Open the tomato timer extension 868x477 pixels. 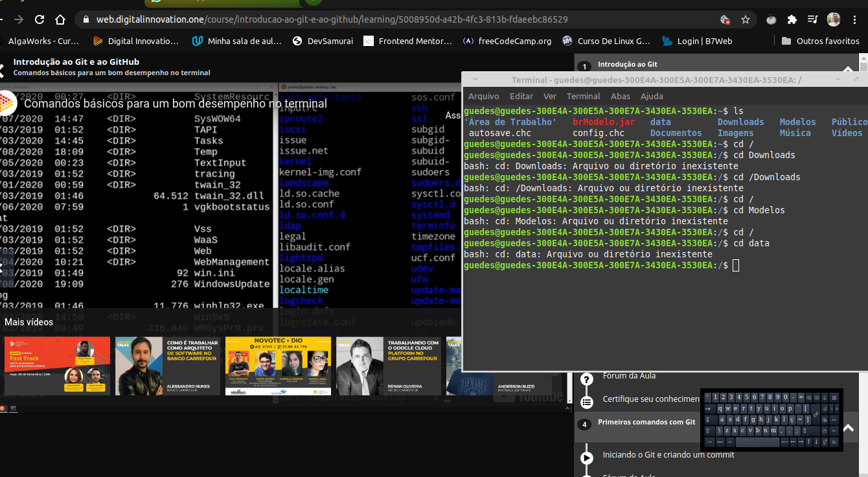(771, 19)
